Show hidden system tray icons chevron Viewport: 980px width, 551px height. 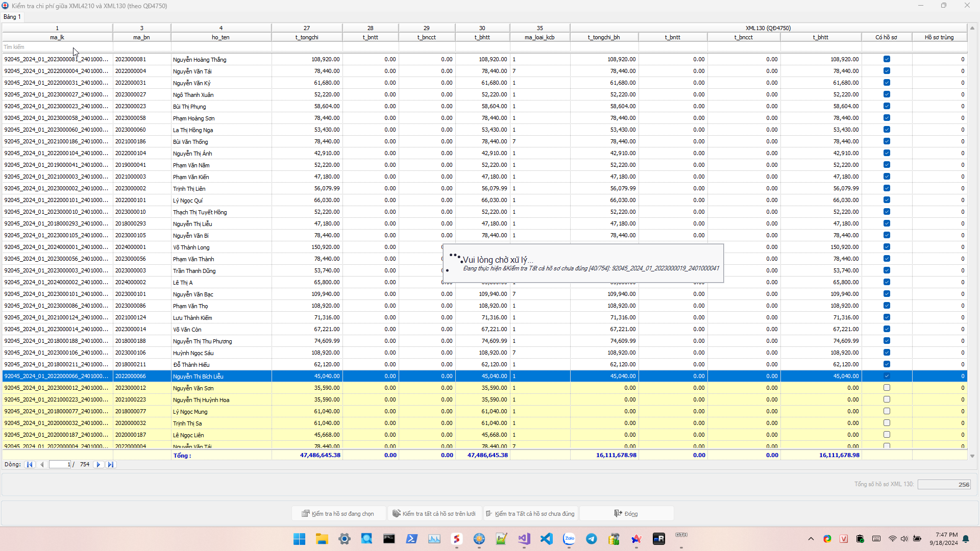(811, 539)
